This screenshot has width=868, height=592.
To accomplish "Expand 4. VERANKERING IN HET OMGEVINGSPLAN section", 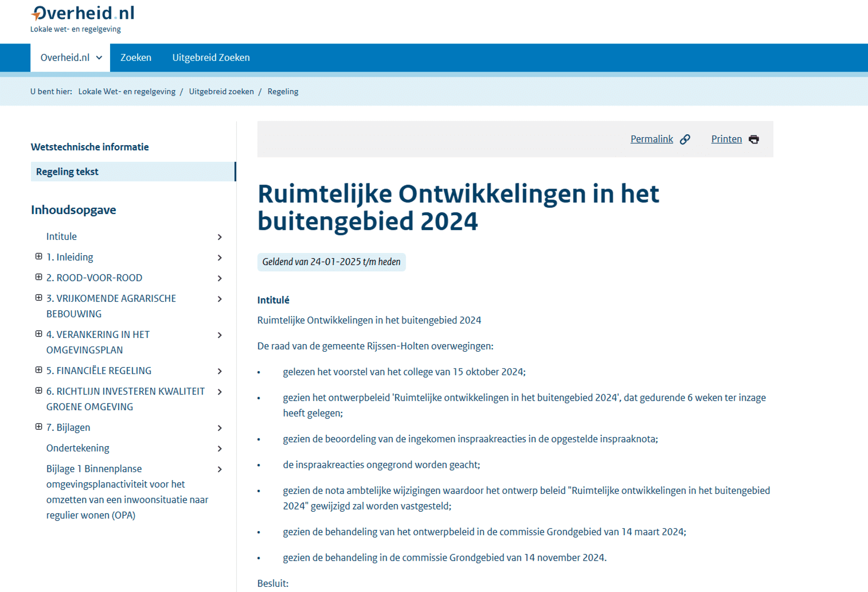I will pos(39,334).
